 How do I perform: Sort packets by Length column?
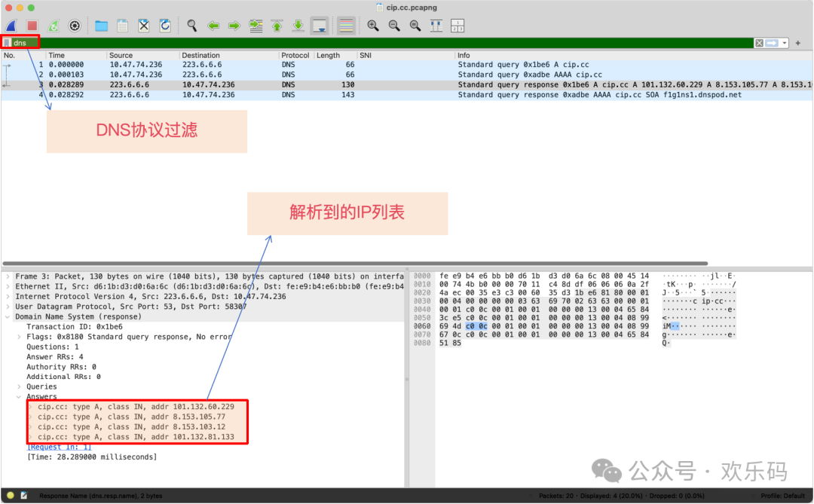335,55
